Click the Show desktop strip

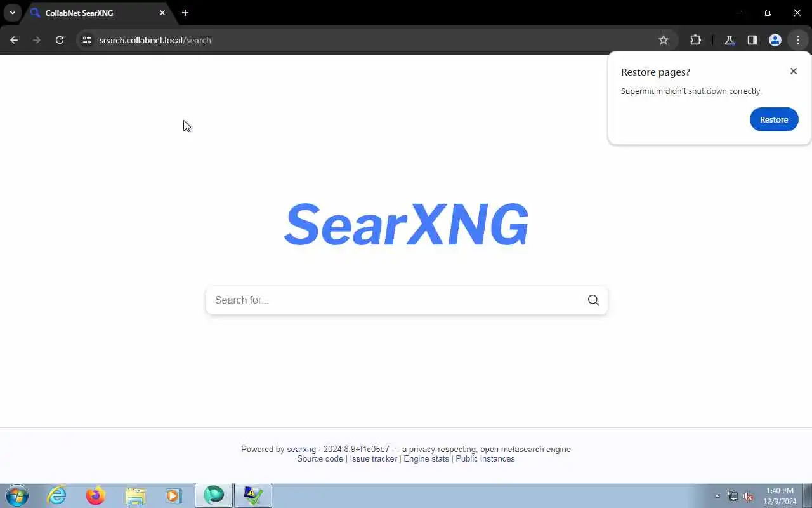tap(808, 495)
